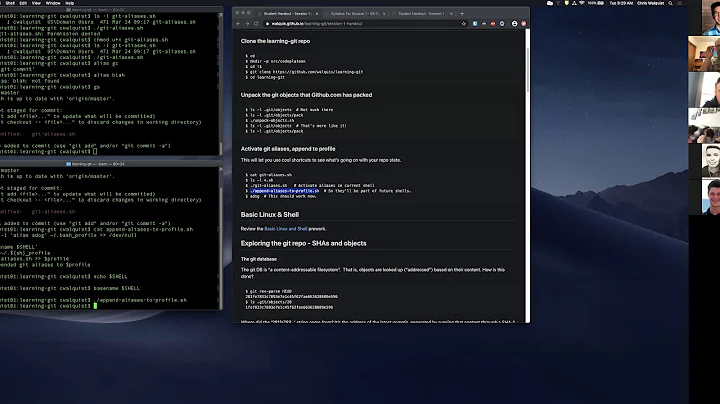Open the View menu in the menu bar
Screen dimensions: 720x404
coord(36,3)
